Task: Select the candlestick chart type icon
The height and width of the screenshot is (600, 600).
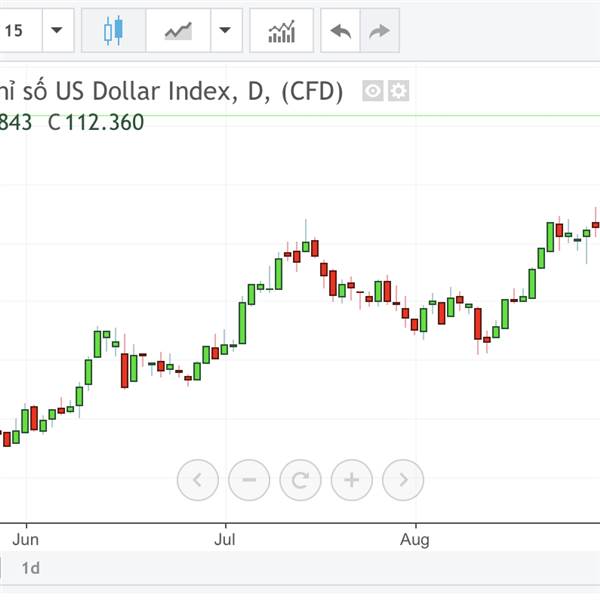Action: coord(114,31)
